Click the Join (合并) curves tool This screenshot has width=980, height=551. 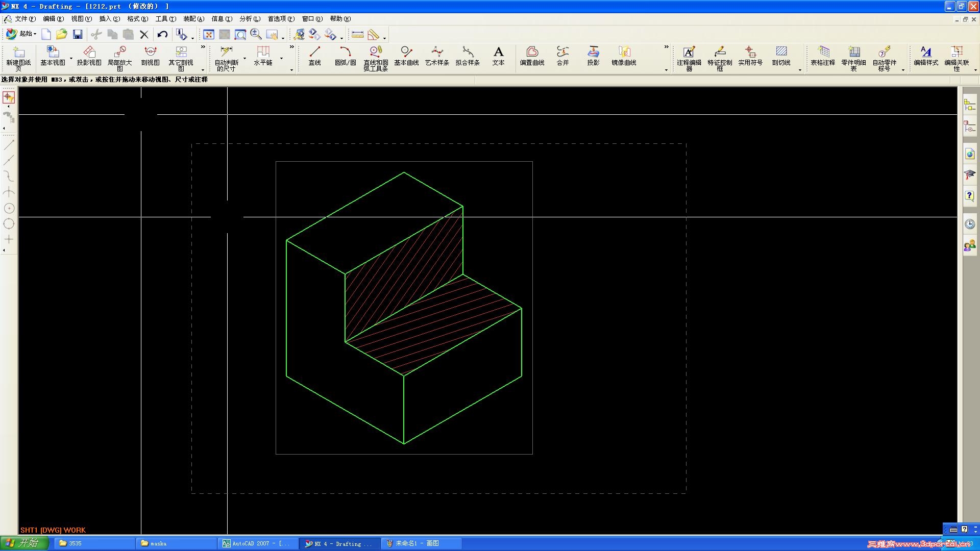click(x=562, y=56)
